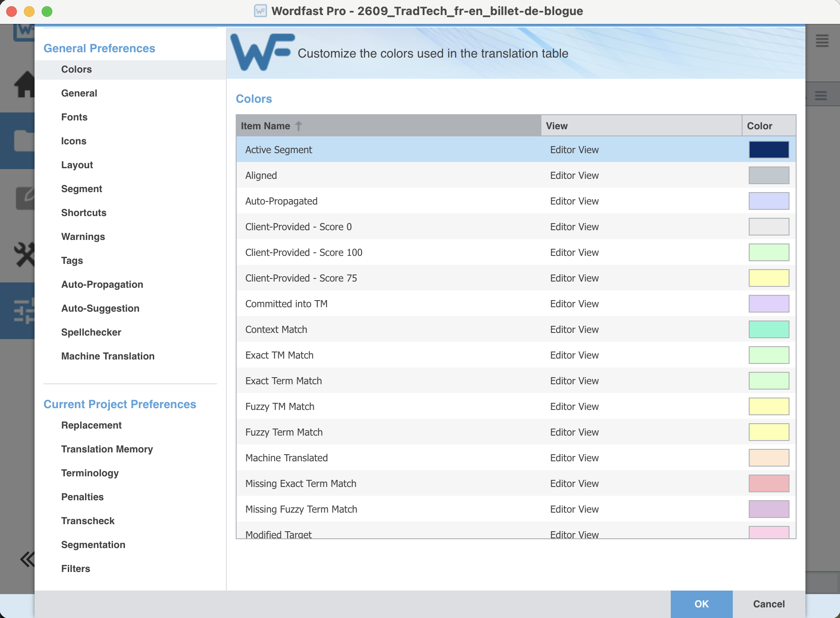Select the sliders preferences icon in sidebar
Viewport: 840px width, 618px height.
[24, 311]
